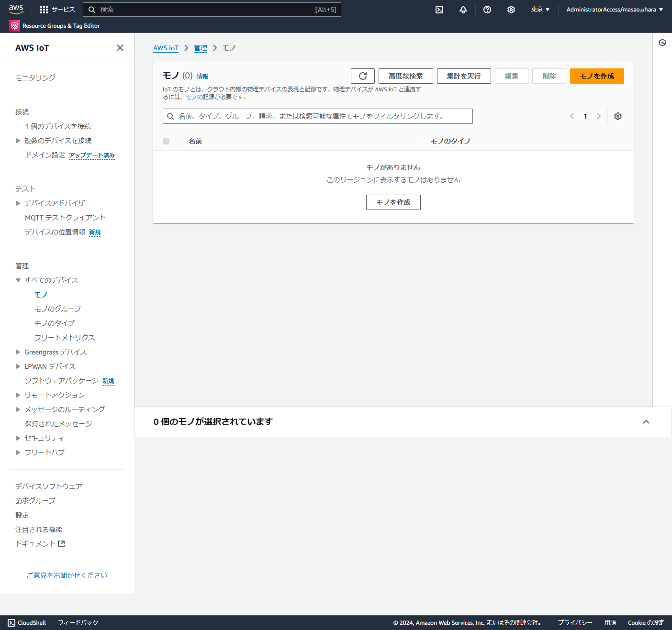Click ご意見をお聞かせください link
The image size is (672, 630).
pos(67,575)
